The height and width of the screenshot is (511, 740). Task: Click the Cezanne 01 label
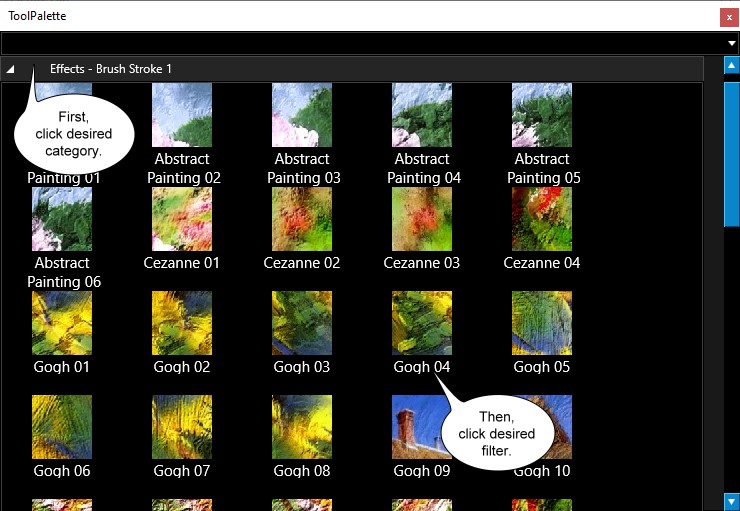coord(182,263)
